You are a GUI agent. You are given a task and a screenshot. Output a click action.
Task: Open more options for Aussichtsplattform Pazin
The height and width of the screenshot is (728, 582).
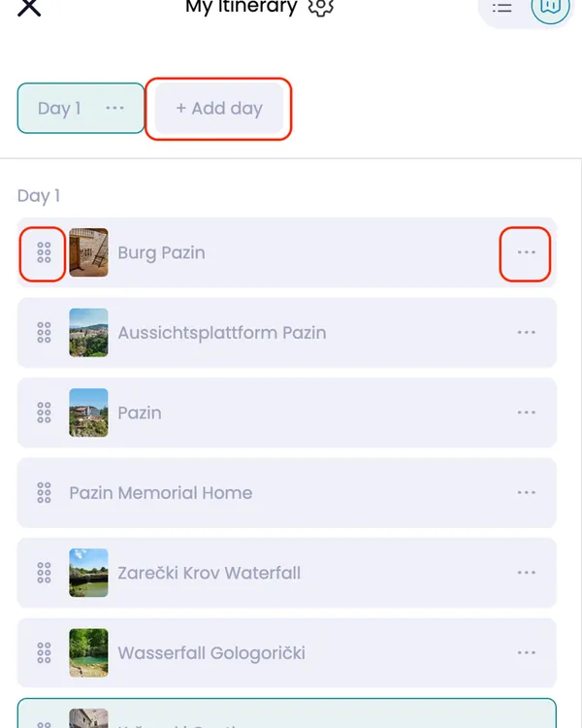point(526,333)
